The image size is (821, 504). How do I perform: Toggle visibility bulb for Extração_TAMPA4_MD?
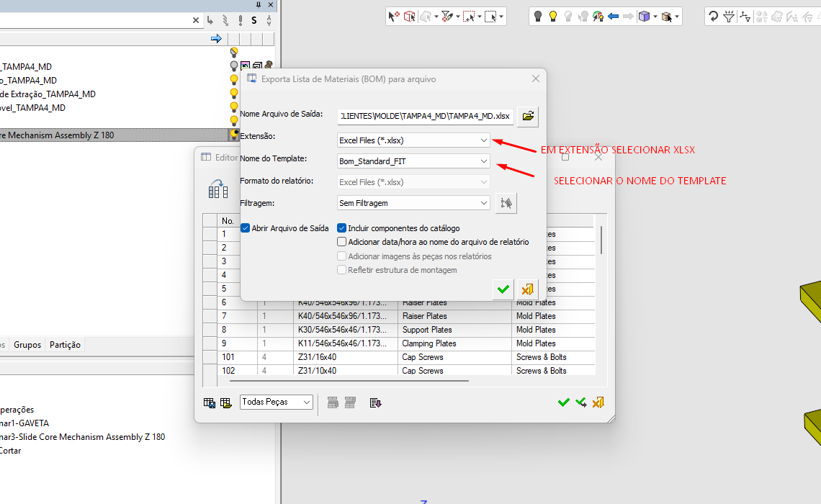point(233,94)
